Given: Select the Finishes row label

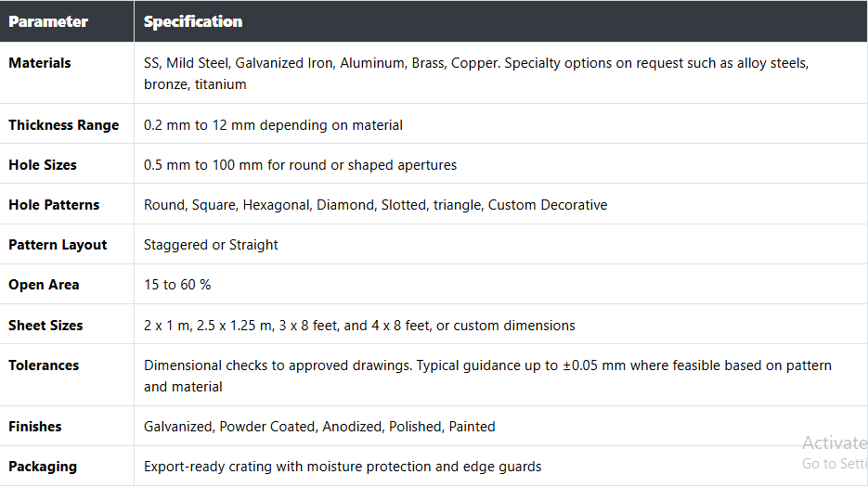Looking at the screenshot, I should [x=35, y=427].
